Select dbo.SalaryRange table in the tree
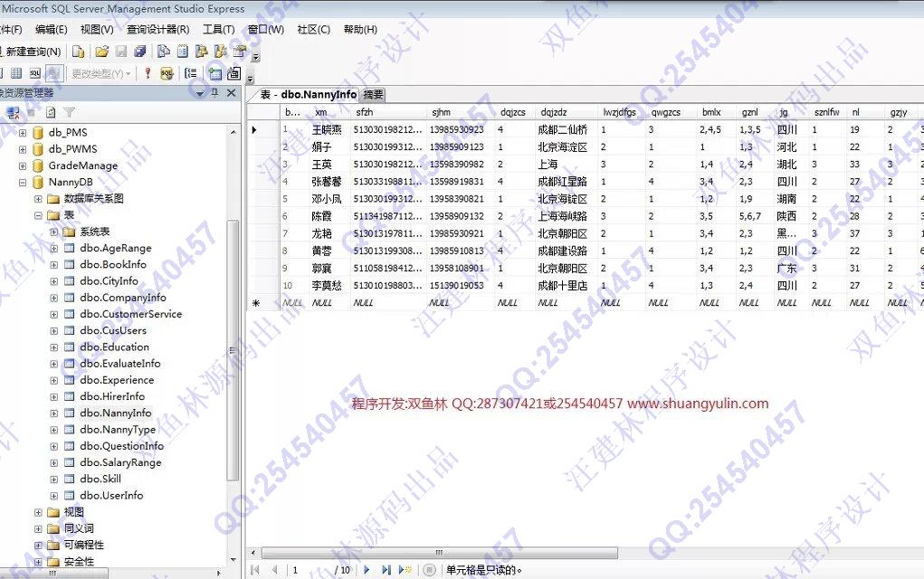Image resolution: width=924 pixels, height=579 pixels. click(x=120, y=462)
